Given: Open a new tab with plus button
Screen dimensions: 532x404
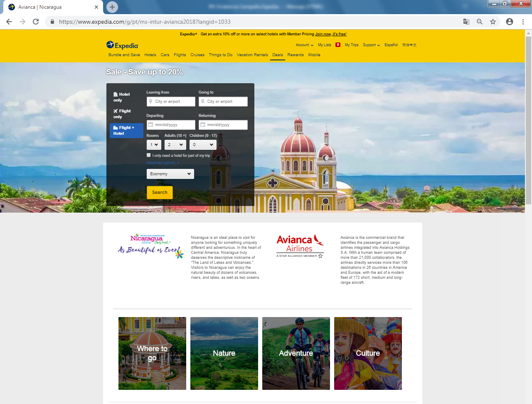Looking at the screenshot, I should point(112,7).
